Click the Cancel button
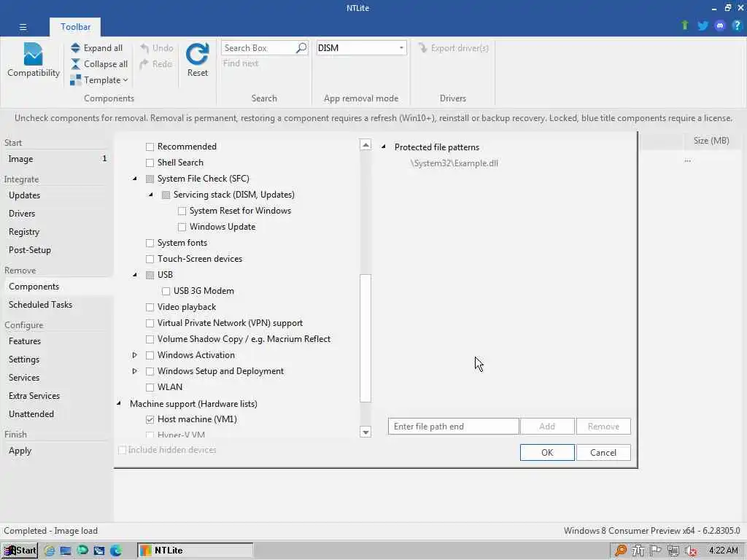 tap(603, 453)
